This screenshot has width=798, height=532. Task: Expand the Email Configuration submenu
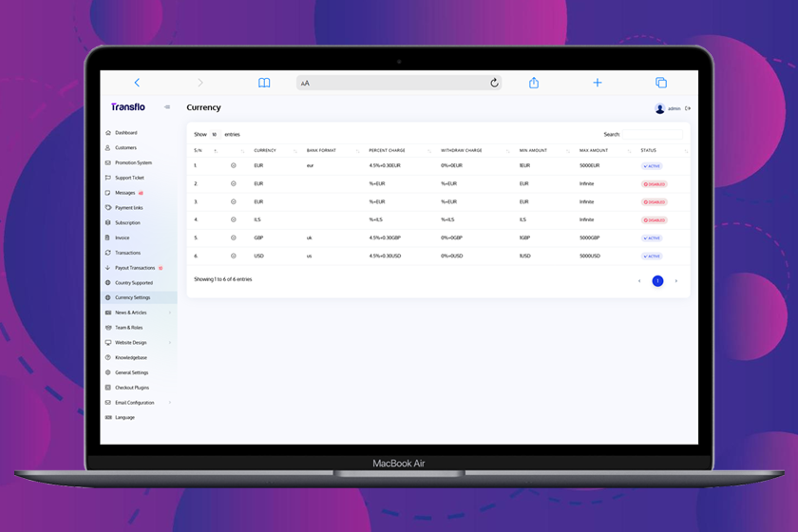[170, 403]
